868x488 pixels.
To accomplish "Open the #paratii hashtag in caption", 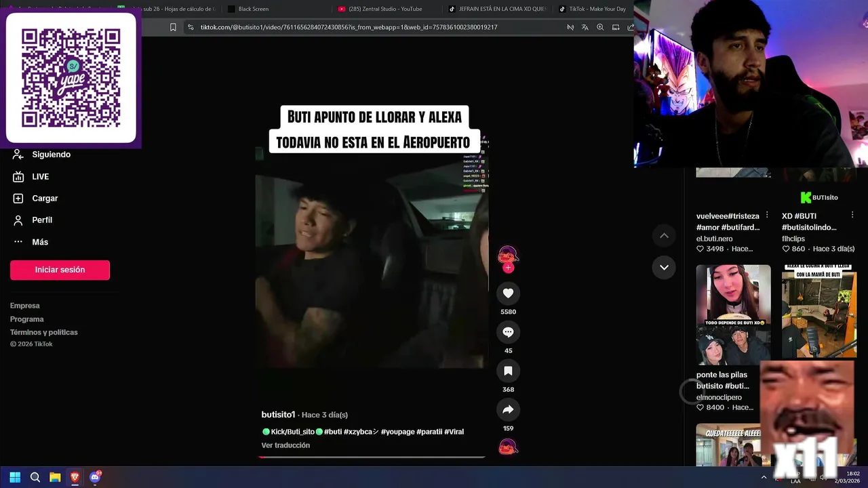I will coord(429,432).
